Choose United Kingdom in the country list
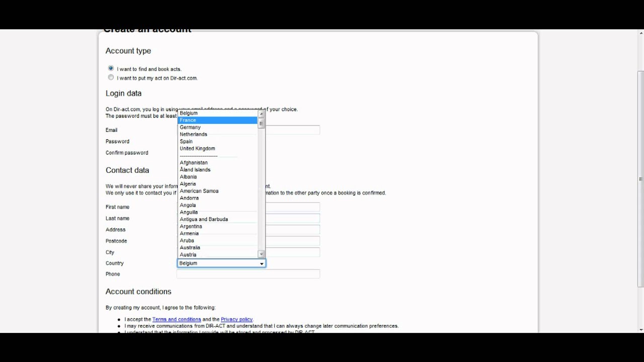 click(218, 148)
